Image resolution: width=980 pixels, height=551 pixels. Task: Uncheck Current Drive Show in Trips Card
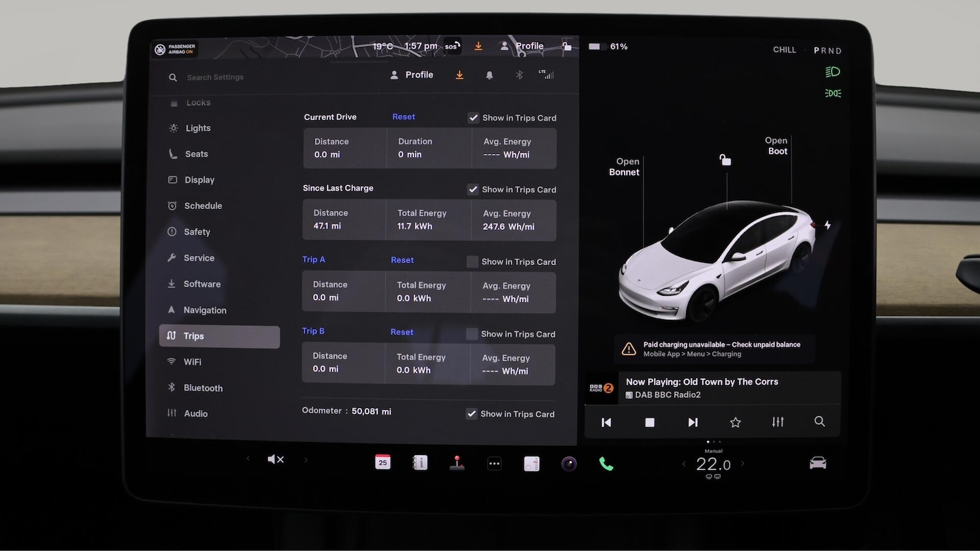474,118
